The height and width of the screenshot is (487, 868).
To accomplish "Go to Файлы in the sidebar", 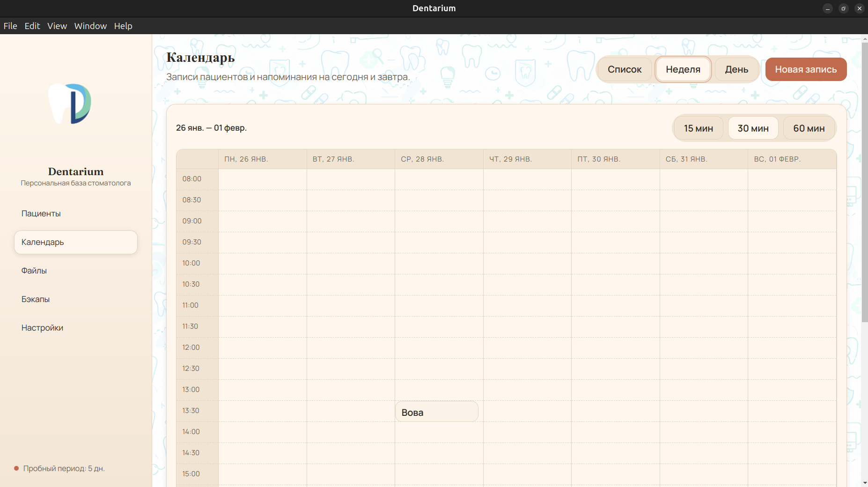I will click(34, 271).
